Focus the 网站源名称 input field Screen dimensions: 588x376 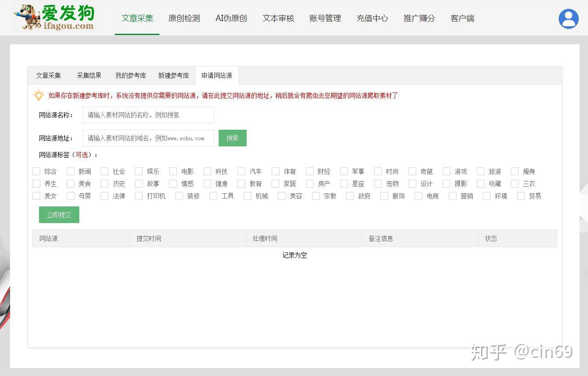[x=149, y=115]
